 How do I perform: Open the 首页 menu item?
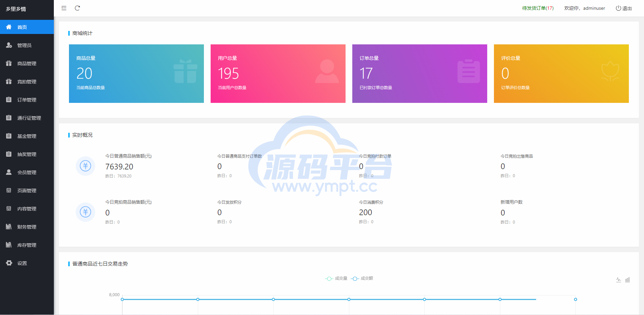point(27,27)
